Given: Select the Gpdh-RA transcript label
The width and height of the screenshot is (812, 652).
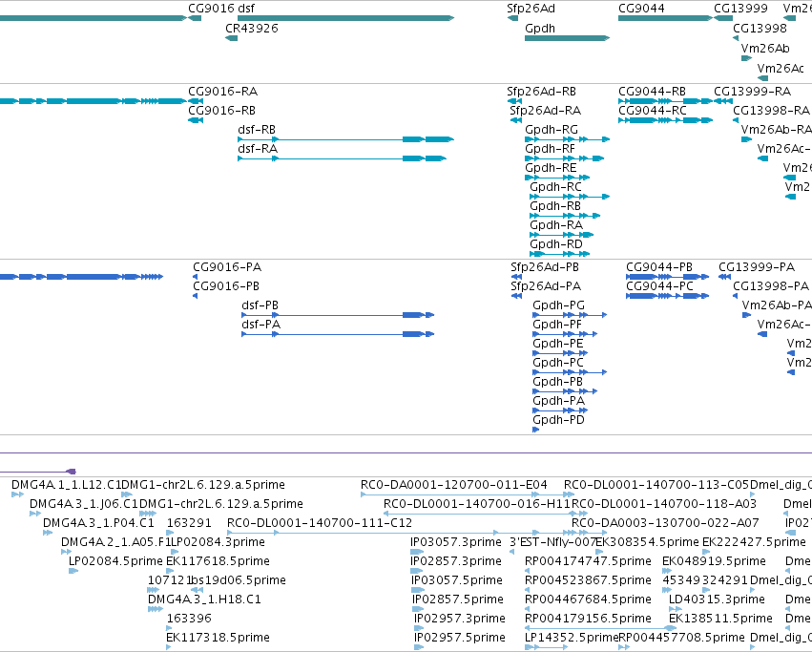Looking at the screenshot, I should click(x=556, y=225).
